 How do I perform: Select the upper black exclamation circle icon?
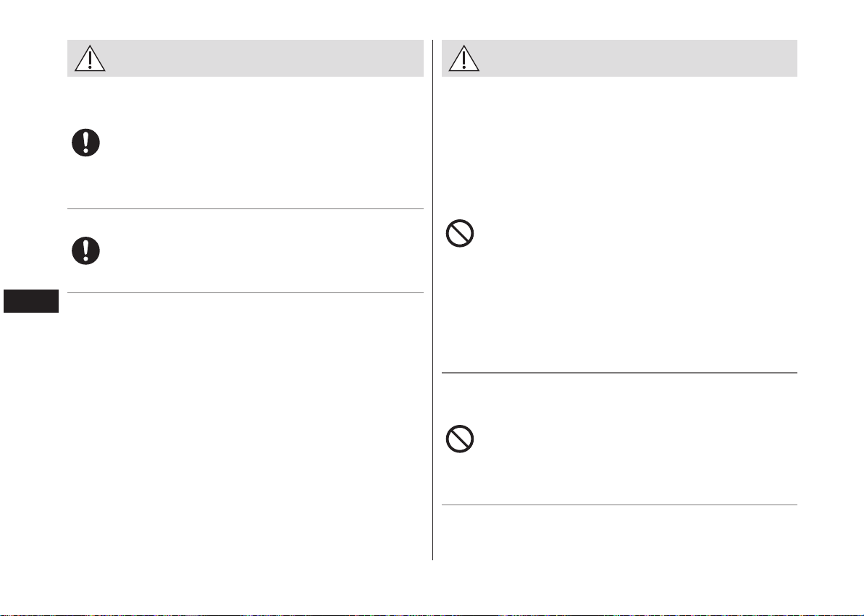pyautogui.click(x=86, y=143)
